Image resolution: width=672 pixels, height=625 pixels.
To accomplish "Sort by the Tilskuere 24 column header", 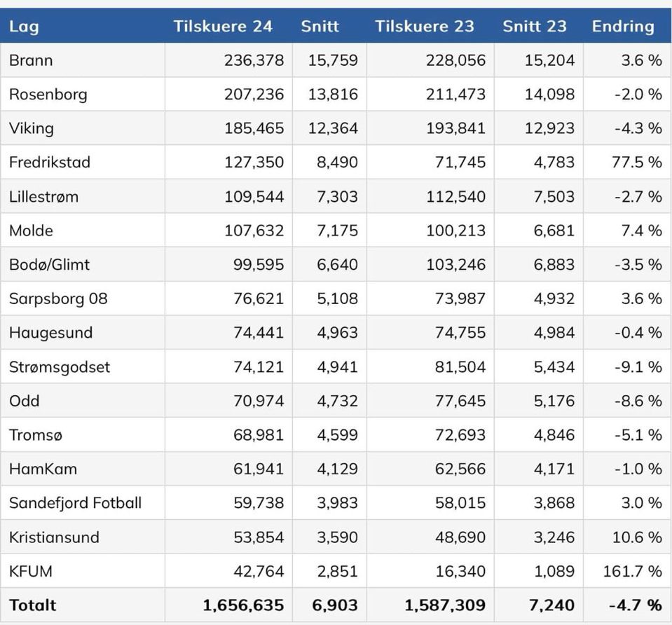I will click(x=223, y=27).
